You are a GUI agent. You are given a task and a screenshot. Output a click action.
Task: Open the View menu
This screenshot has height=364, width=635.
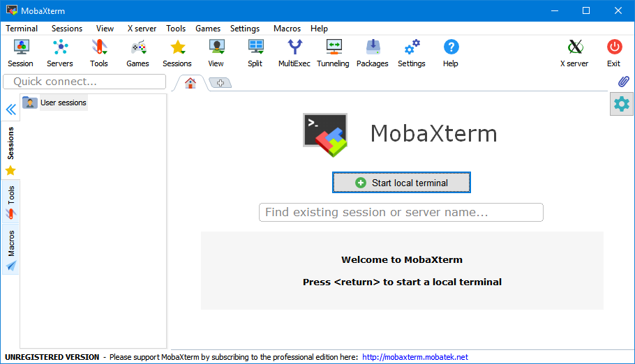[105, 29]
